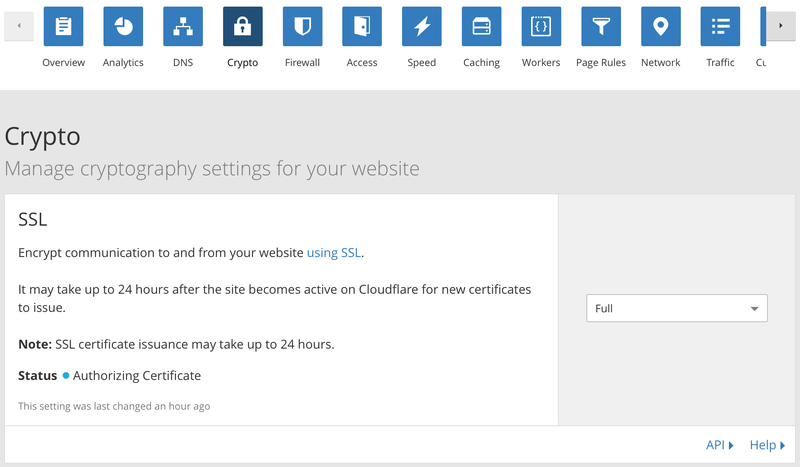
Task: Expand the Help link in SSL card
Action: click(x=767, y=445)
